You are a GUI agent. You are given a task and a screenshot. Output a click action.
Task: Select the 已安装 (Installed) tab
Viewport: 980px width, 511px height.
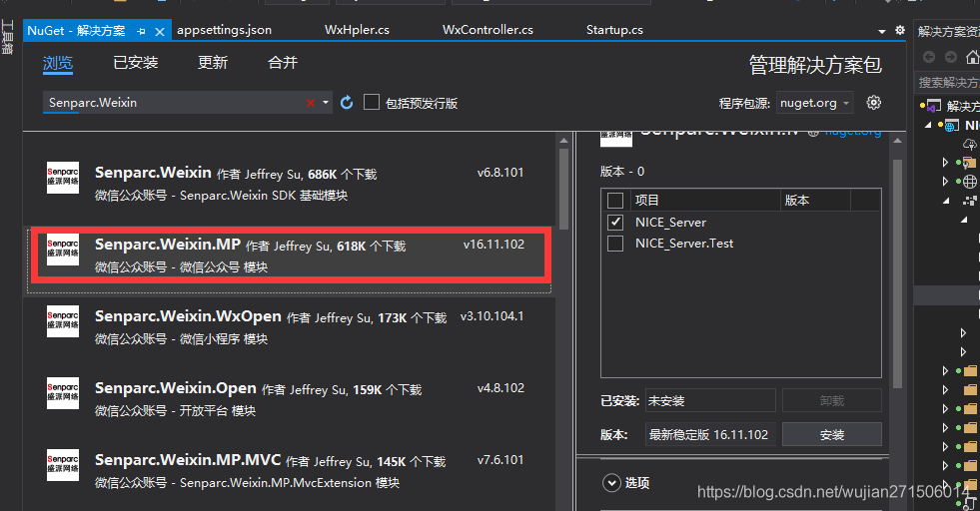coord(136,63)
